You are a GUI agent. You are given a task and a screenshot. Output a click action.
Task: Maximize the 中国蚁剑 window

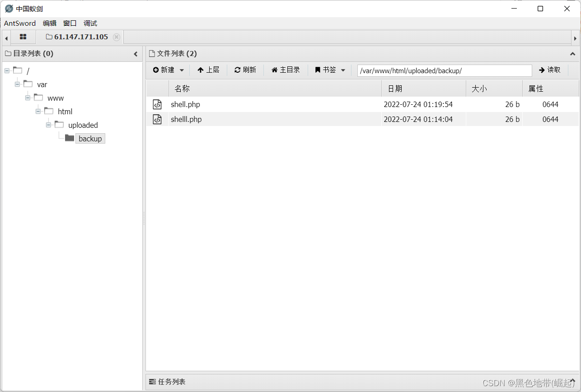[x=540, y=9]
